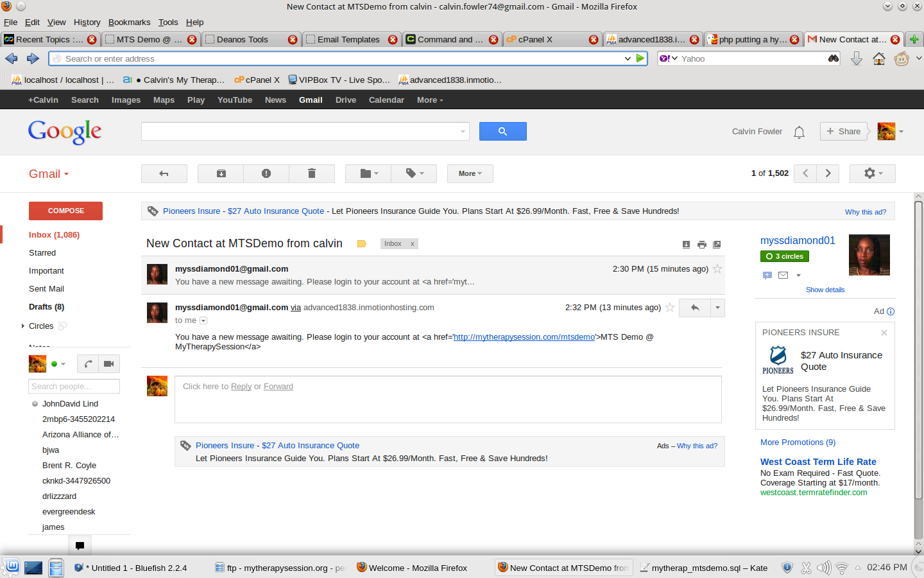
Task: Click expand all messages icon
Action: (686, 244)
